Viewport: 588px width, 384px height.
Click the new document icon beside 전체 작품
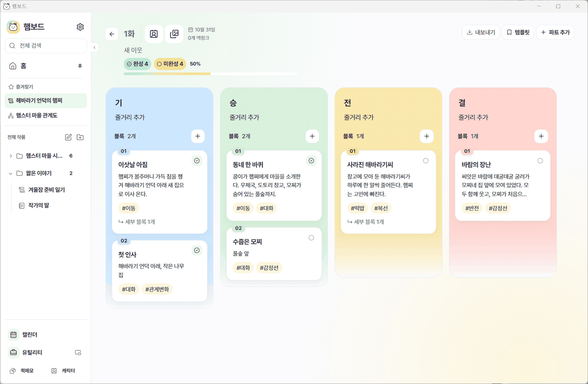coord(68,137)
